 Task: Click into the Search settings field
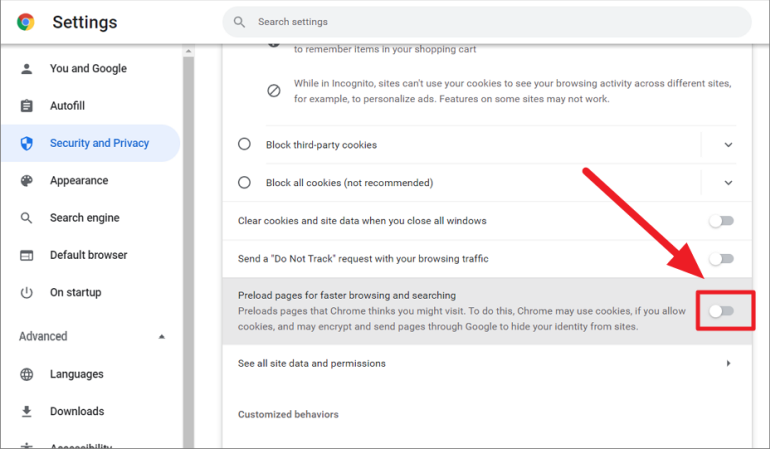tap(487, 22)
